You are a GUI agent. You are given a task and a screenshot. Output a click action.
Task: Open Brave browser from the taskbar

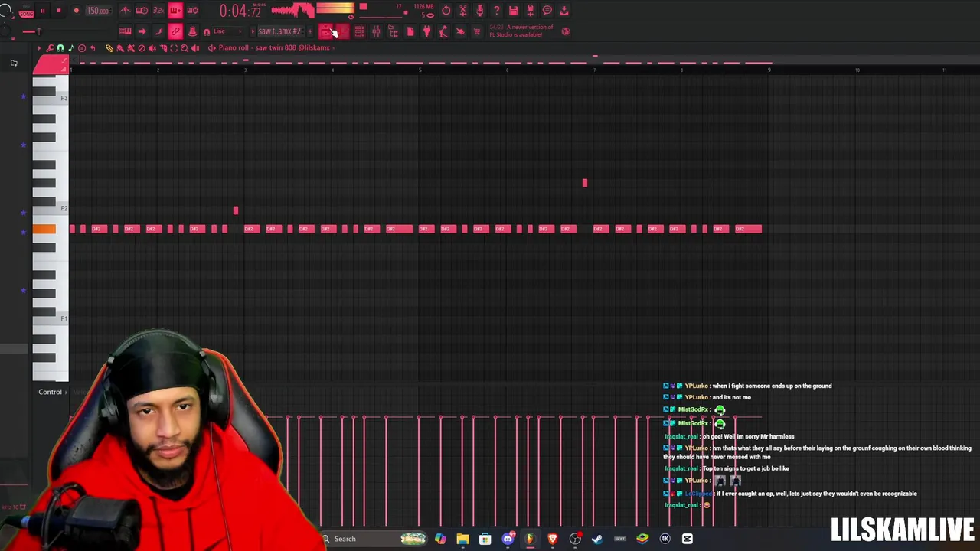552,539
